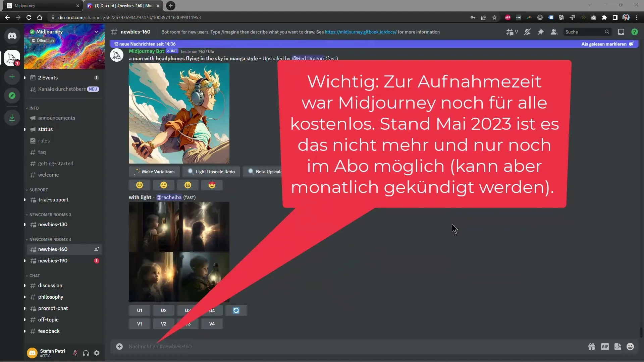The width and height of the screenshot is (644, 362).
Task: Open the status channel
Action: (64, 129)
